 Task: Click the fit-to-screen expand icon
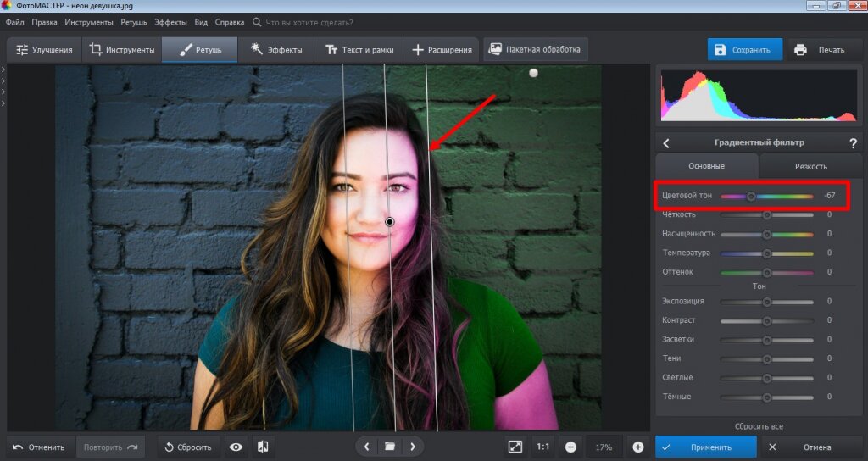[515, 447]
